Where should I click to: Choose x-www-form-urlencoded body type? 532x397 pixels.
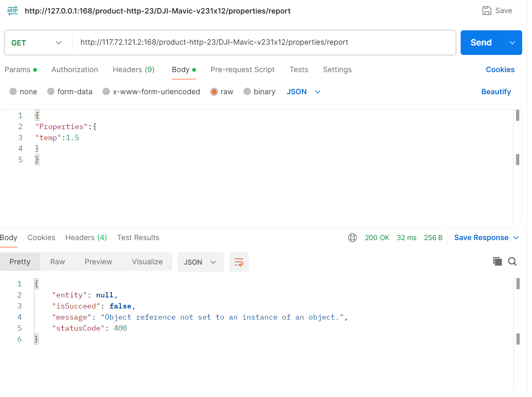106,92
